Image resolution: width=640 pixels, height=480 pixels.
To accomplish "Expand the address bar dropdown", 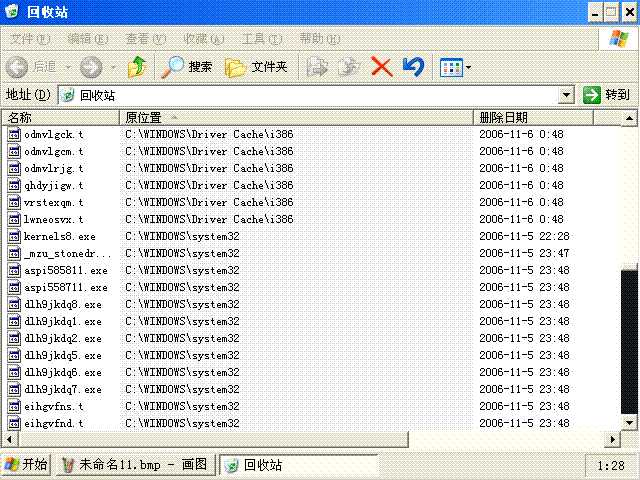I will tap(566, 95).
